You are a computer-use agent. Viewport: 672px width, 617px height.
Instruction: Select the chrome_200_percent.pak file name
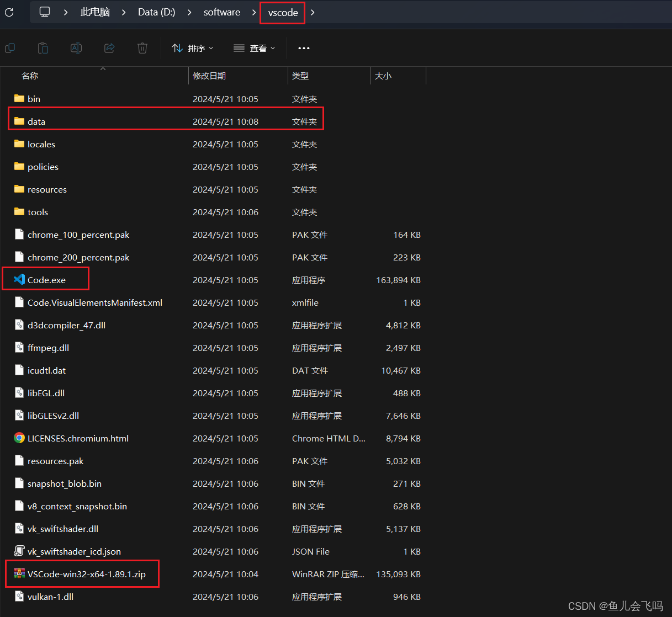point(78,257)
